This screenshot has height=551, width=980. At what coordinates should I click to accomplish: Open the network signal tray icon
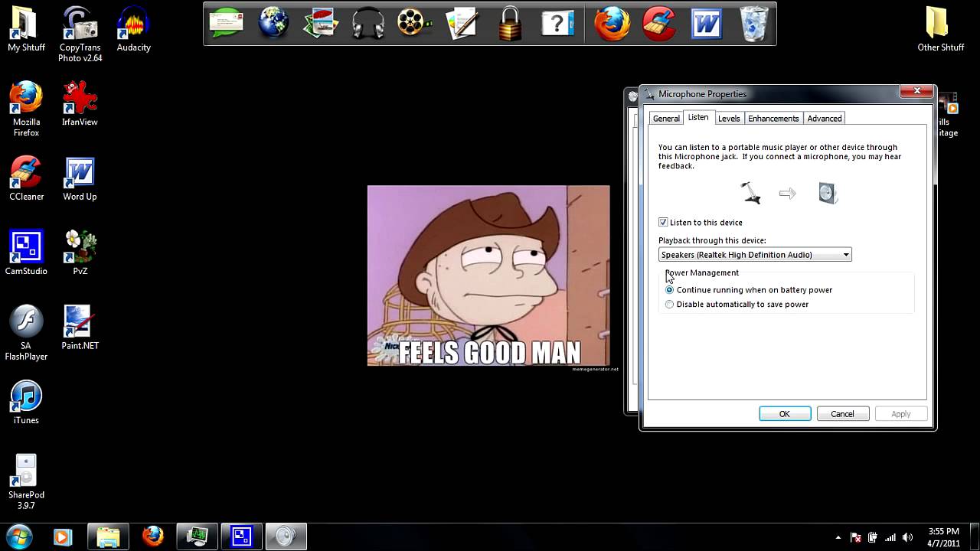[x=890, y=537]
